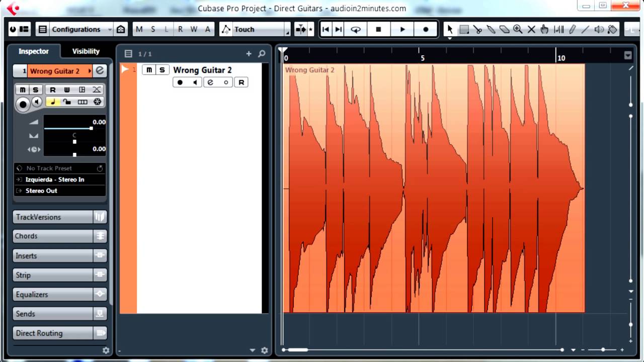The image size is (644, 362).
Task: Click the Activate Project power icon
Action: (13, 29)
